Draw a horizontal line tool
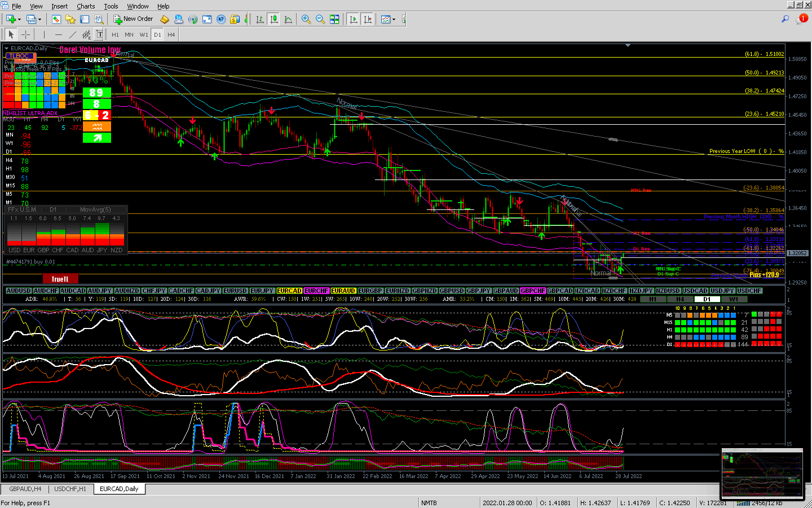The width and height of the screenshot is (812, 508). tap(58, 34)
